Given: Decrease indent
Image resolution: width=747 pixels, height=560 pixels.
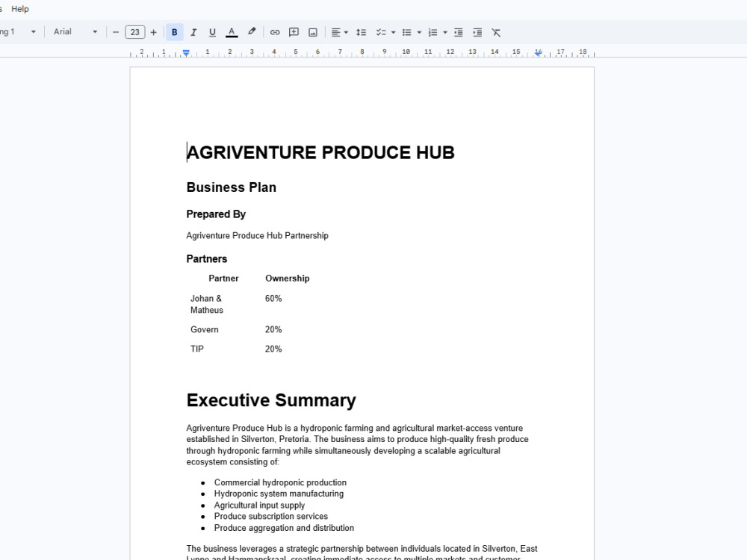Looking at the screenshot, I should (x=459, y=32).
